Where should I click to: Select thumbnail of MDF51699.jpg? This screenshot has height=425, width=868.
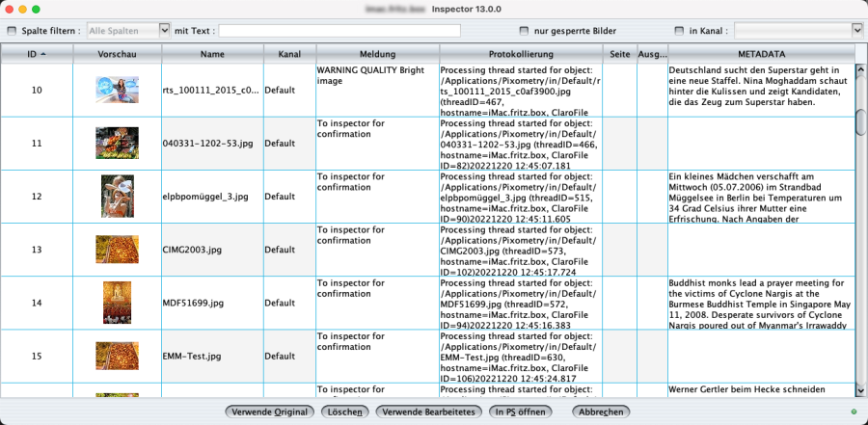(118, 303)
